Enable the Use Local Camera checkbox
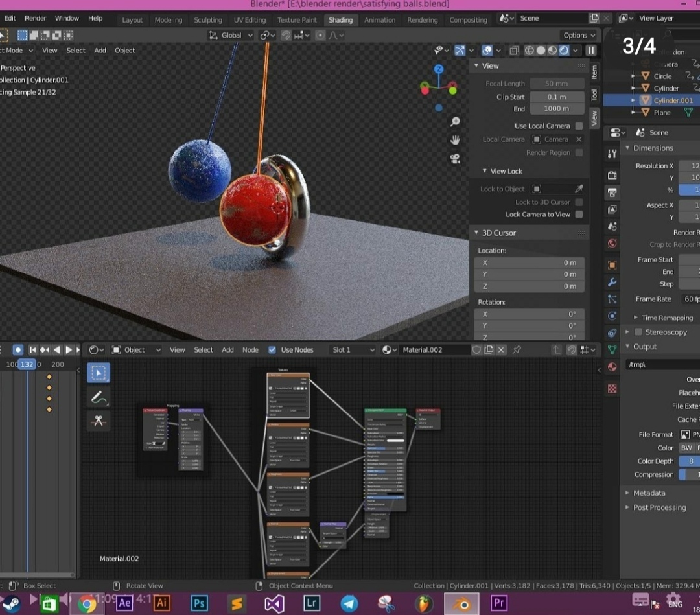This screenshot has width=700, height=615. tap(579, 126)
